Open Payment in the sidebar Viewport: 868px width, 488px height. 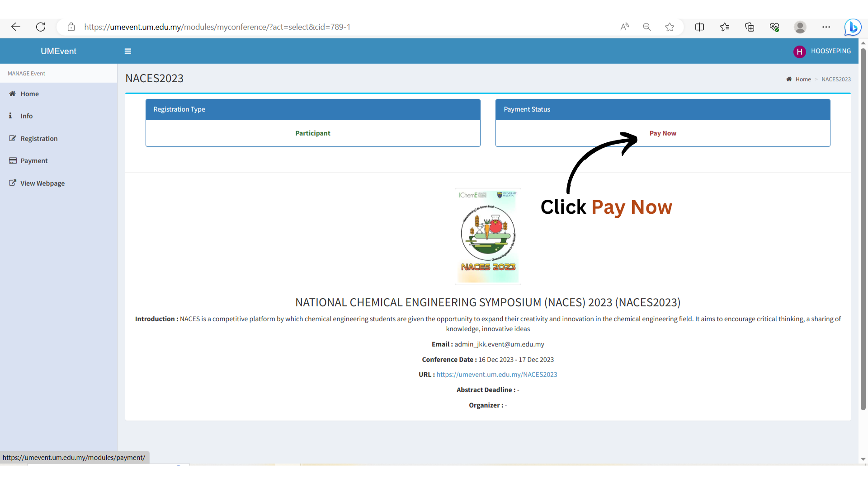point(34,161)
